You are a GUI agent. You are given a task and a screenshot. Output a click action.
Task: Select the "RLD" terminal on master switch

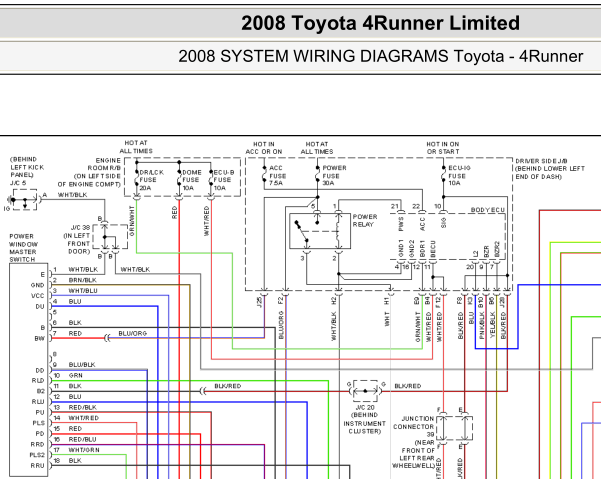[x=38, y=381]
